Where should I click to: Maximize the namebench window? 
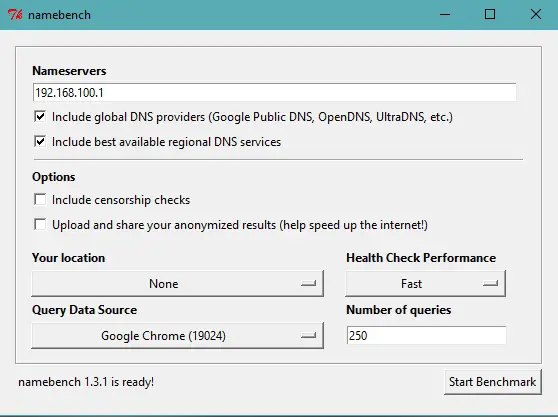pyautogui.click(x=490, y=15)
